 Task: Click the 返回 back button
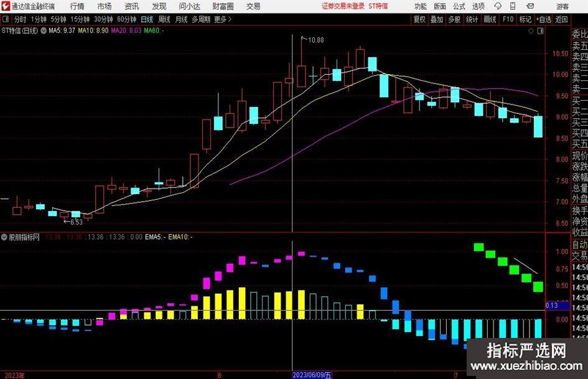[x=561, y=19]
